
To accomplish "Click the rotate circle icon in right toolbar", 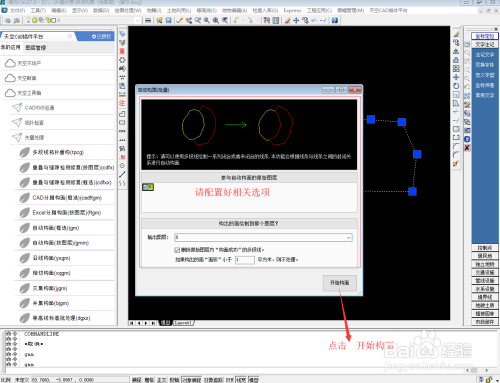I will [456, 86].
